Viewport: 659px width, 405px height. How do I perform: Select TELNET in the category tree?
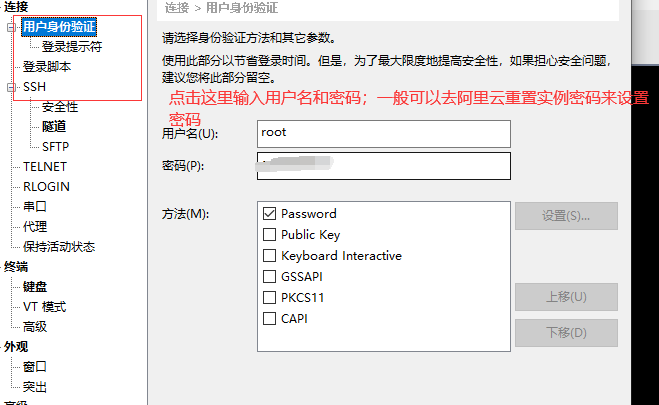tap(45, 167)
